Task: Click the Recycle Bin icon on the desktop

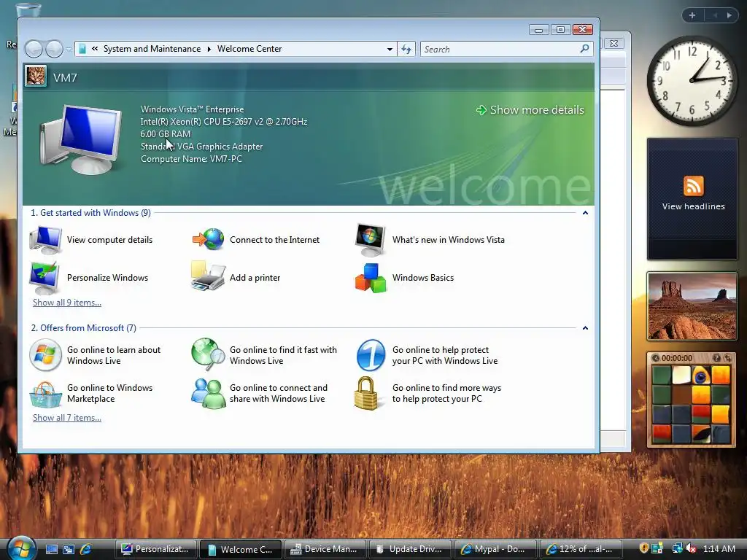Action: click(x=28, y=9)
